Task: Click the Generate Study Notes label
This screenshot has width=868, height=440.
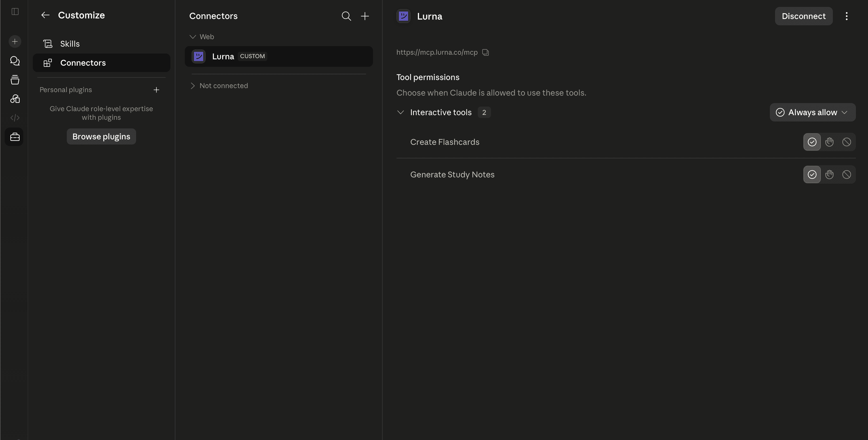Action: tap(452, 174)
